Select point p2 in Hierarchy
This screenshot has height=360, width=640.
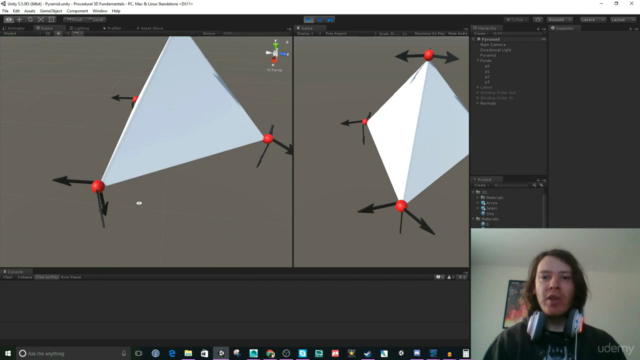pos(487,77)
